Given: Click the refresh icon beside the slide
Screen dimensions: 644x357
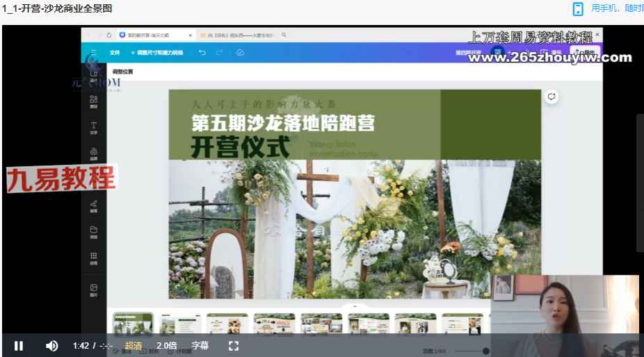Looking at the screenshot, I should [x=552, y=97].
